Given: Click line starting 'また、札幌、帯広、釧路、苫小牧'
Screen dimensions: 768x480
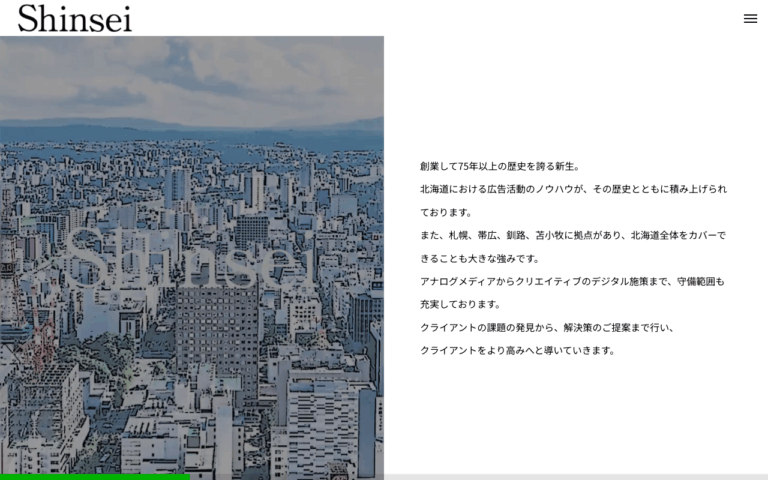Looking at the screenshot, I should pyautogui.click(x=573, y=236).
